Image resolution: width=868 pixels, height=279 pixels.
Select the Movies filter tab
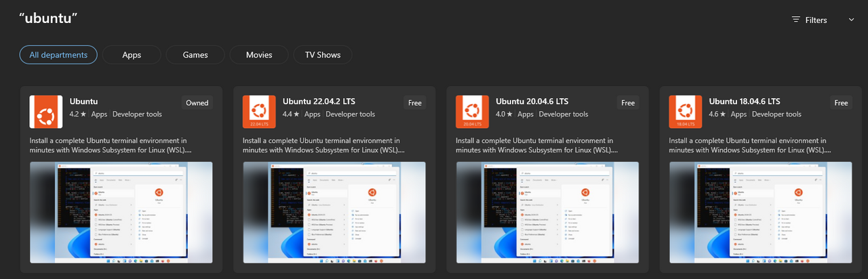coord(259,55)
